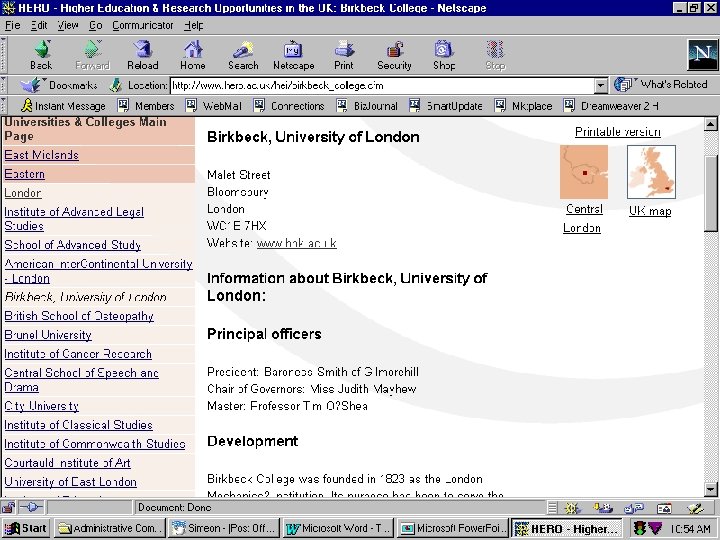Go back with the Back button
720x540 pixels.
41,55
